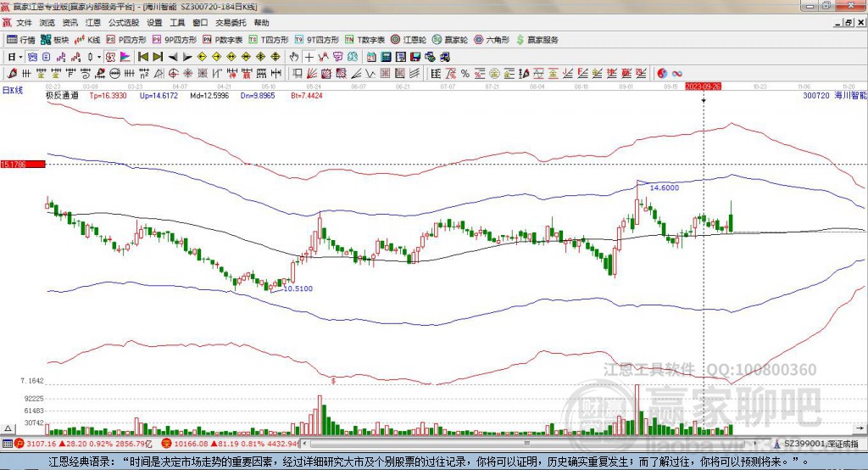Image resolution: width=868 pixels, height=470 pixels.
Task: Click the Tp=16.3930 value
Action: coord(108,95)
